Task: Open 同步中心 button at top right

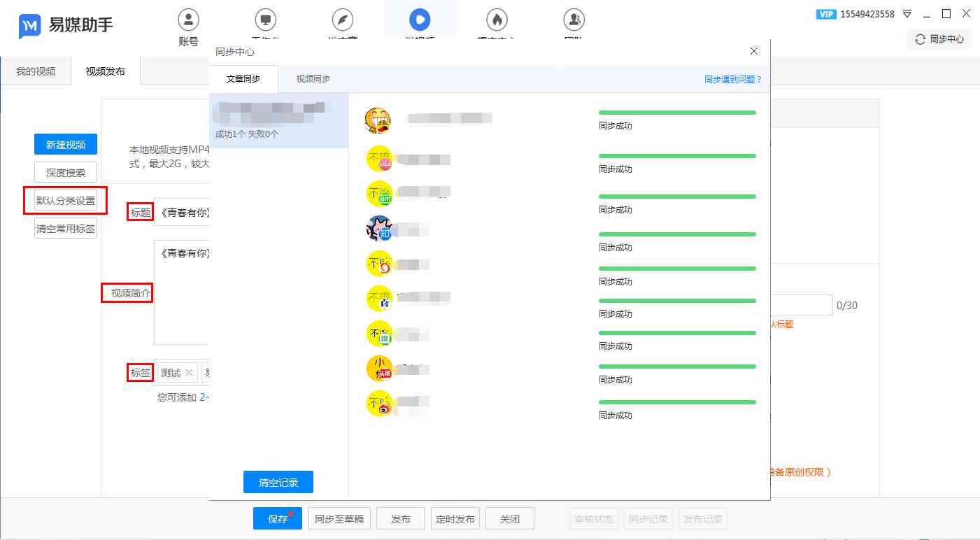Action: click(x=939, y=39)
